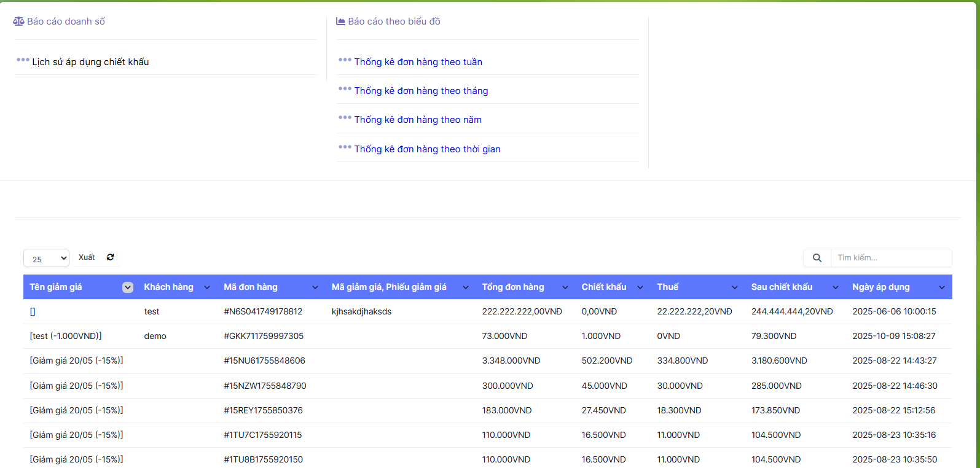This screenshot has height=468, width=980.
Task: Click dots icon before Thống kê đơn hàng theo tuần
Action: click(x=345, y=60)
